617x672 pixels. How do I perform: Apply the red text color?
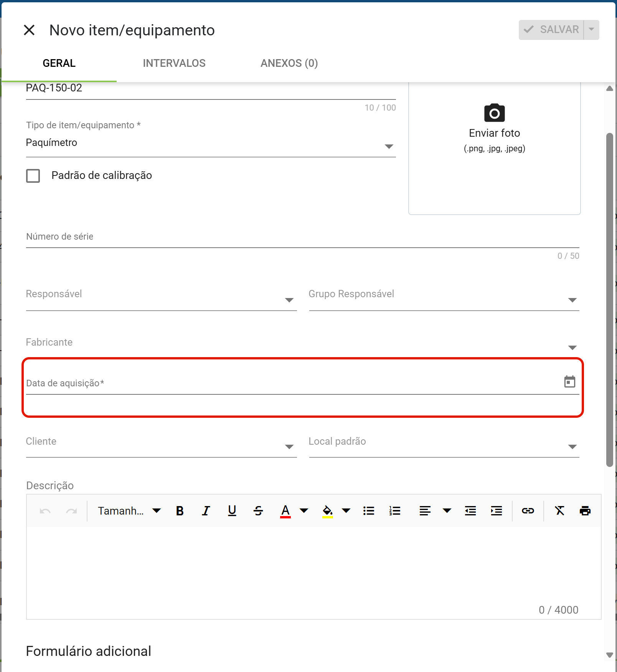(285, 511)
